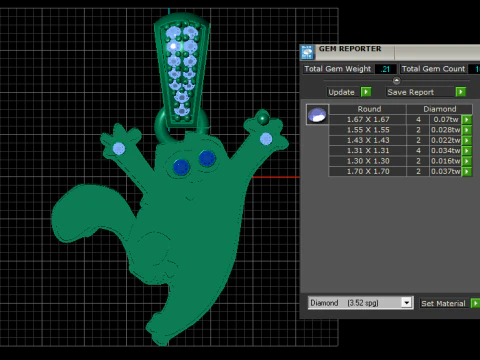Select the 1.30 X 1.30 size cell
Screen dimensions: 480x360
pos(368,161)
